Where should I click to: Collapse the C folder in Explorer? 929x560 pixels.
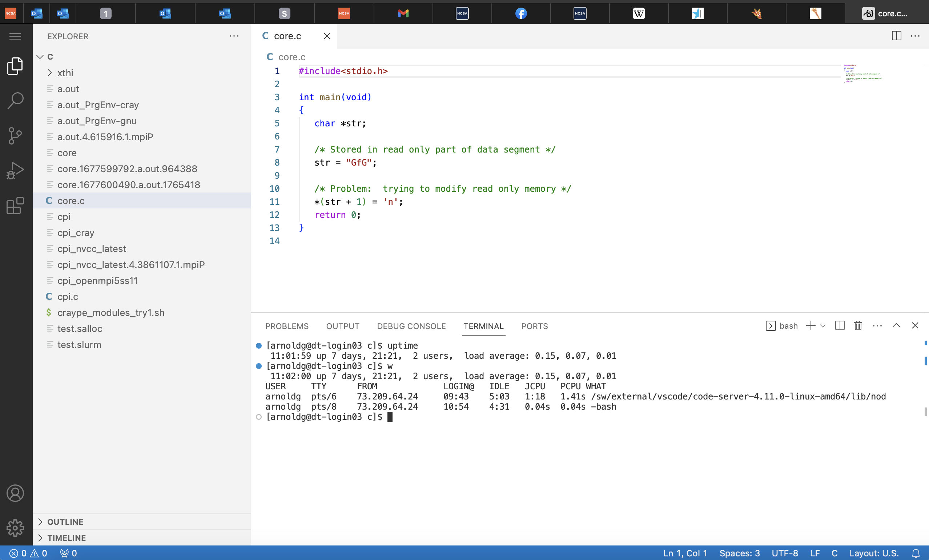(40, 57)
